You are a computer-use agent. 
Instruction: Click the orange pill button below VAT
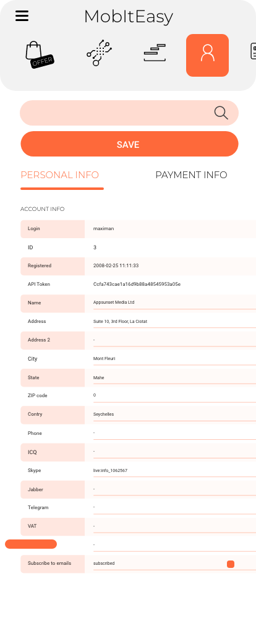tap(31, 544)
